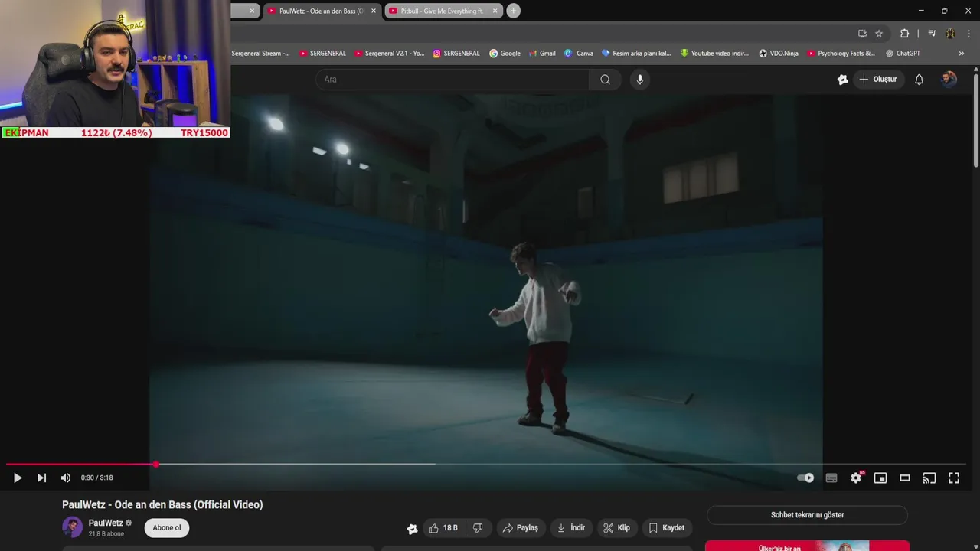Click the video title text

point(162,504)
